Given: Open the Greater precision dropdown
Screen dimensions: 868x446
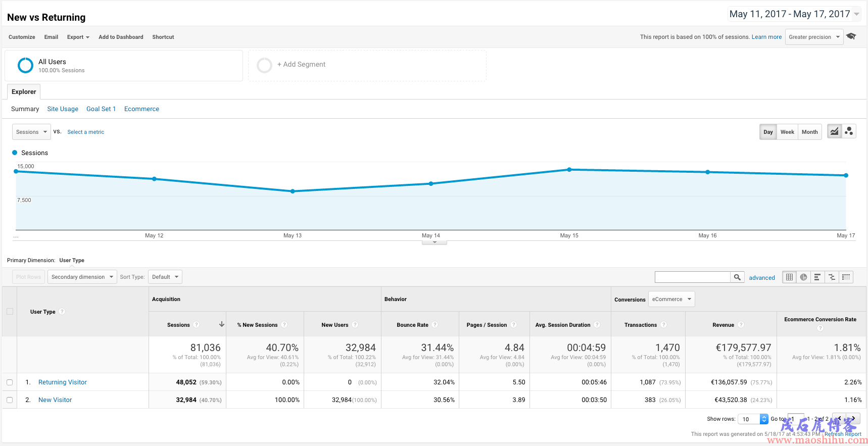Looking at the screenshot, I should [x=814, y=37].
